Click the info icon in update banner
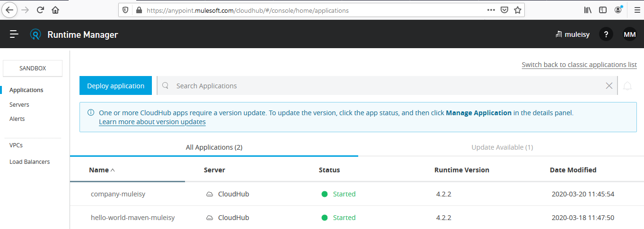The image size is (644, 229). pos(91,113)
